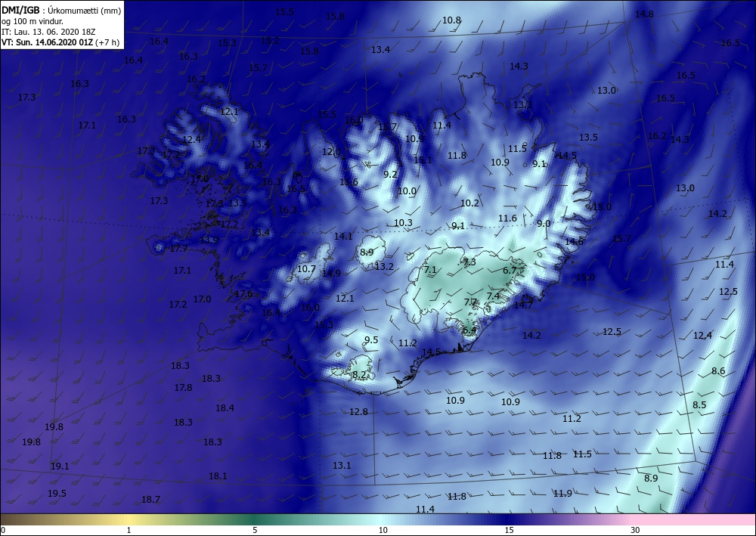Click the map value 12.8

click(x=358, y=412)
